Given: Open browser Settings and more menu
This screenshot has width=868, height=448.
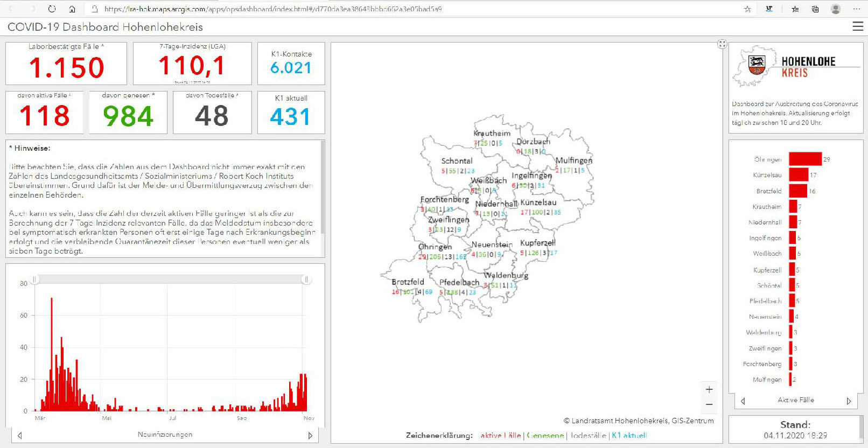Looking at the screenshot, I should tap(857, 9).
